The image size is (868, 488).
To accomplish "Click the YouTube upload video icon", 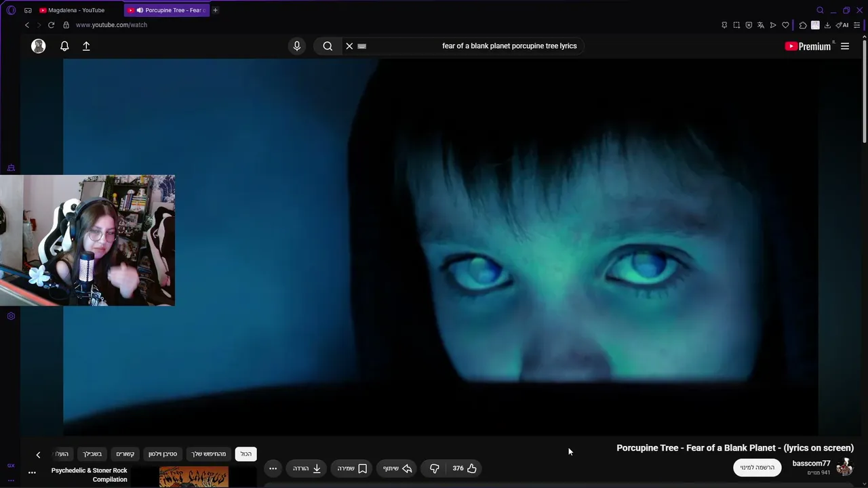I will pyautogui.click(x=86, y=46).
